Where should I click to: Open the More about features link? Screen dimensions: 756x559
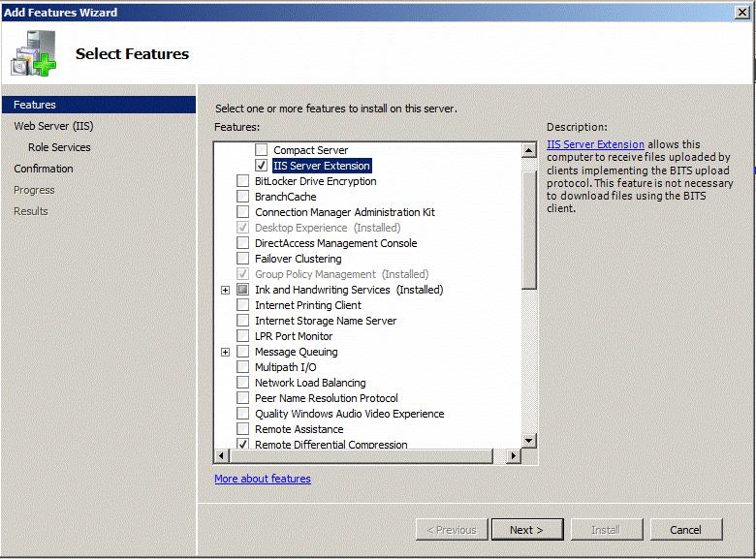(263, 479)
